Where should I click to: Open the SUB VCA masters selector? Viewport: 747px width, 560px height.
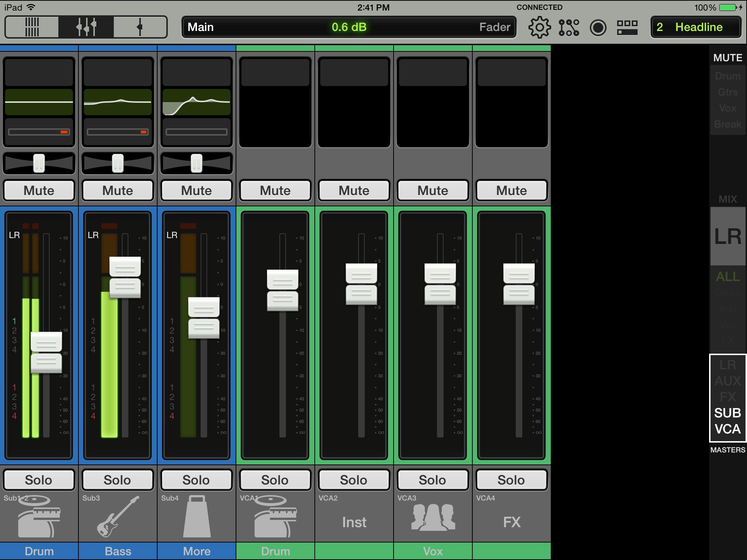728,421
